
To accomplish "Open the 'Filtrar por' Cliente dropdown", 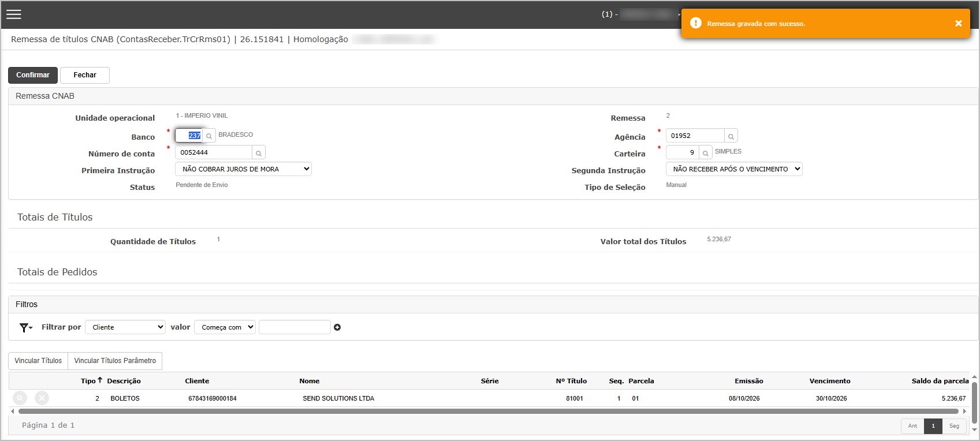I will [x=125, y=327].
